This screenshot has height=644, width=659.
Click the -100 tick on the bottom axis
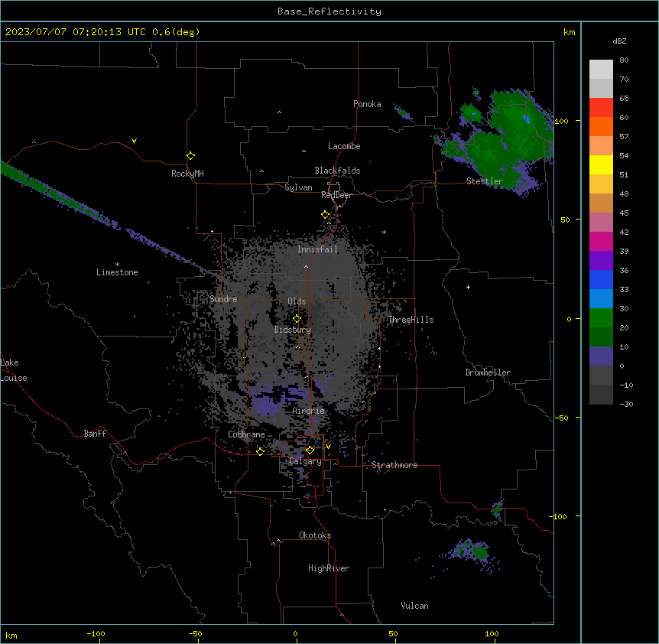[x=96, y=633]
